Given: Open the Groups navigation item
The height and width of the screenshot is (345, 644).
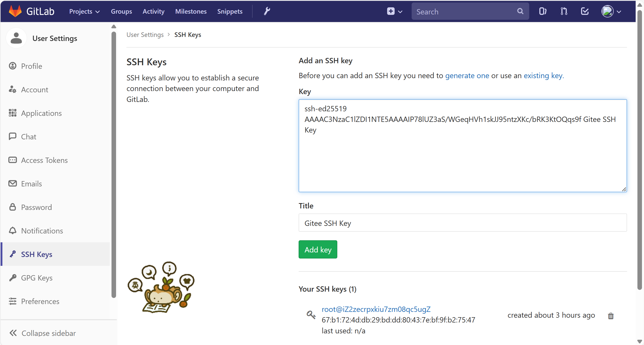Looking at the screenshot, I should [121, 11].
